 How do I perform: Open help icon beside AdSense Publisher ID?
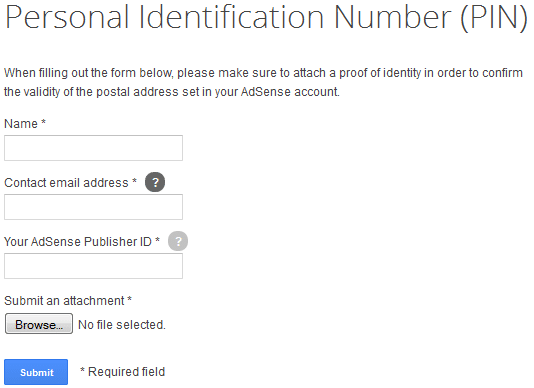point(178,241)
